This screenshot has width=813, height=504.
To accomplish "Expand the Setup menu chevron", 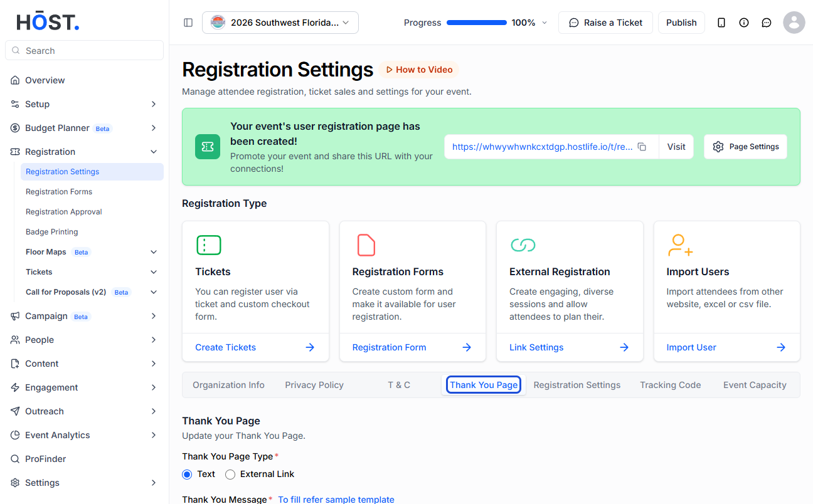I will click(x=154, y=104).
